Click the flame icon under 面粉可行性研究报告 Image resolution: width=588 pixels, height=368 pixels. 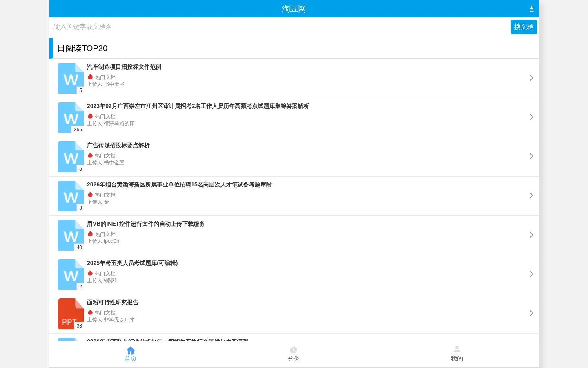coord(90,312)
